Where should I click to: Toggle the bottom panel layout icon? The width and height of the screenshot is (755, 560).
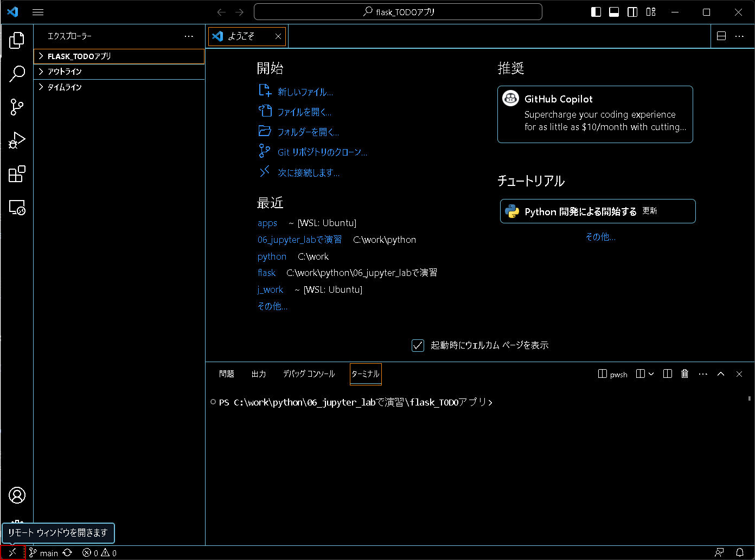coord(614,12)
